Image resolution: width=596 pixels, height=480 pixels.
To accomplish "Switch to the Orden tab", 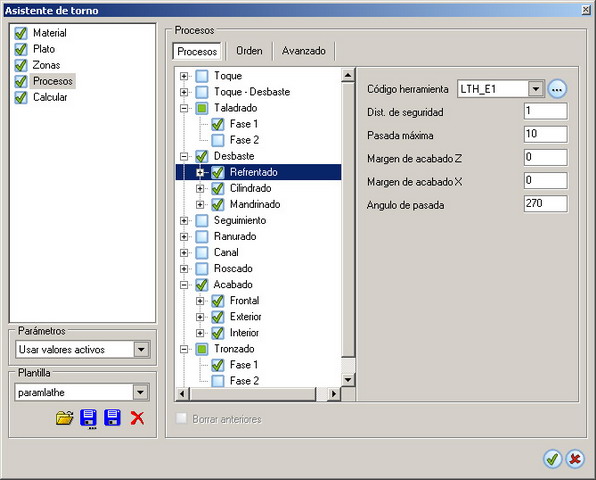I will pos(249,51).
